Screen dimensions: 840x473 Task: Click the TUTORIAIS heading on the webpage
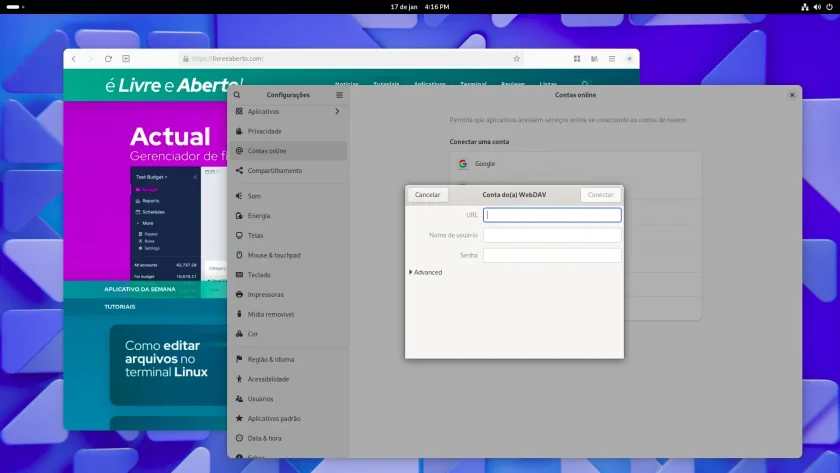click(120, 307)
